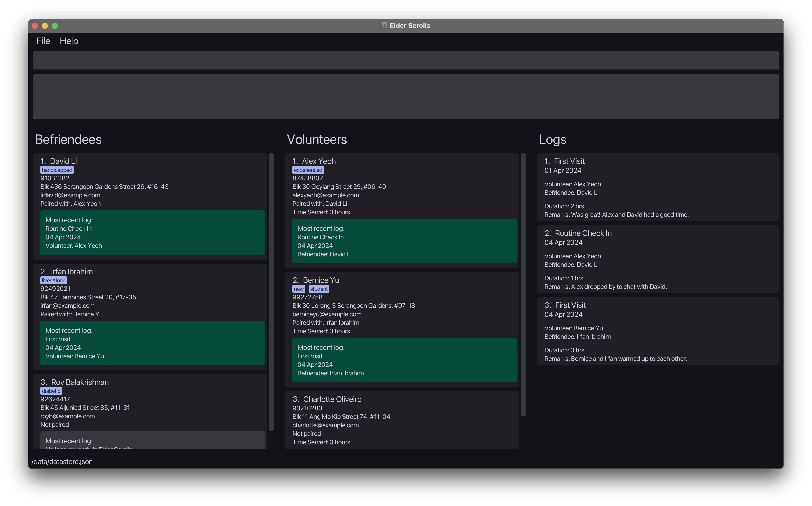812x506 pixels.
Task: Click 'Duration: 3 hrs' in log 3
Action: [x=564, y=350]
